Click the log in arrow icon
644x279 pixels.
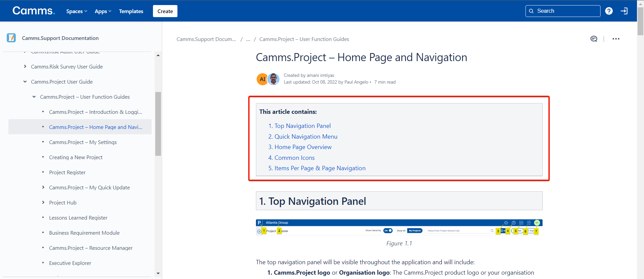coord(624,11)
